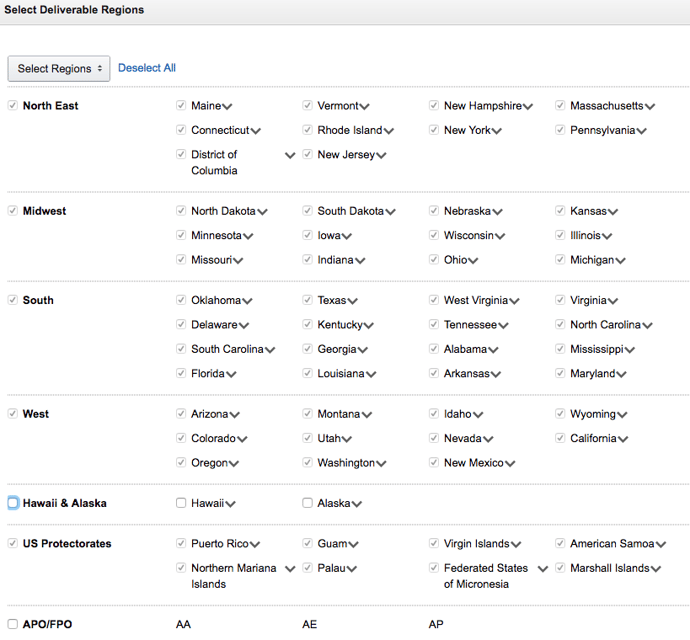Expand the District of Columbia arrow

point(290,156)
